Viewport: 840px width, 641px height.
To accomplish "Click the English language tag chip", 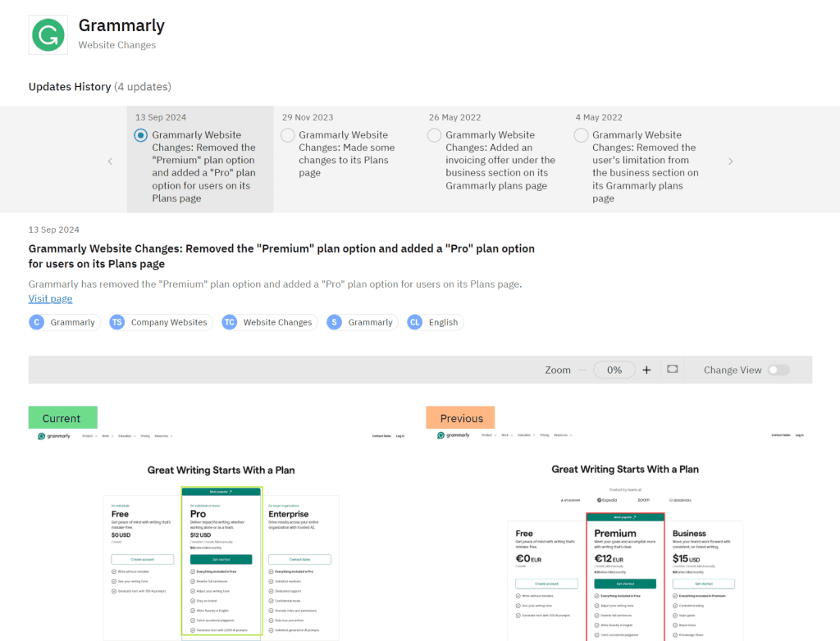I will [x=435, y=322].
